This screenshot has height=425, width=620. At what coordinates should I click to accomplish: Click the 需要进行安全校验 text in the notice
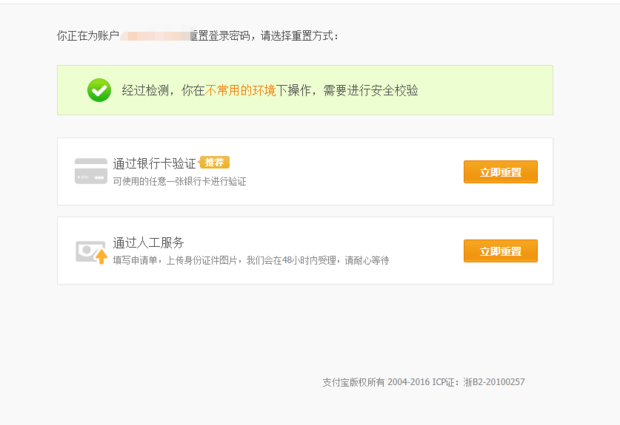370,91
